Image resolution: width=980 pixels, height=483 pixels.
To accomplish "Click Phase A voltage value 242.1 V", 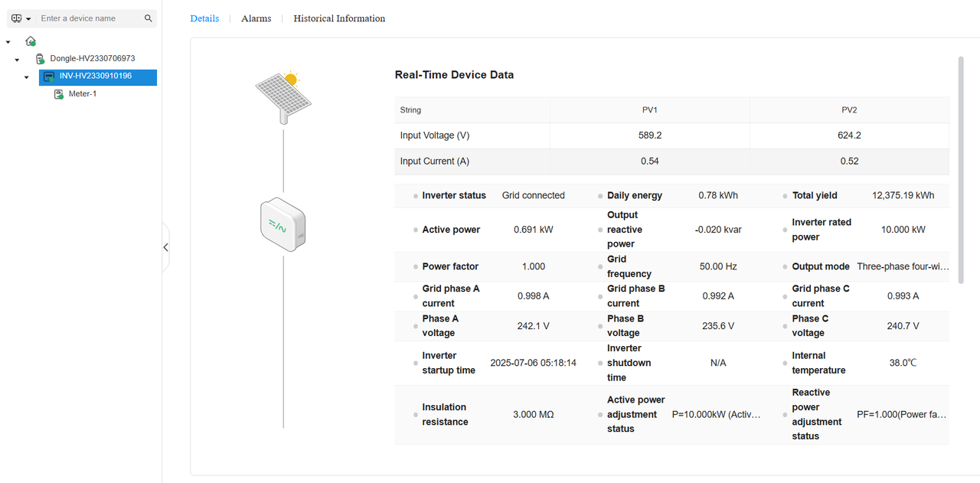I will click(x=533, y=326).
